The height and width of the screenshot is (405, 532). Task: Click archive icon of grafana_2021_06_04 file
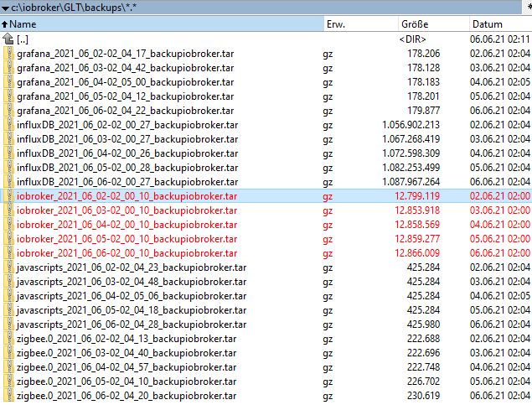pos(8,82)
